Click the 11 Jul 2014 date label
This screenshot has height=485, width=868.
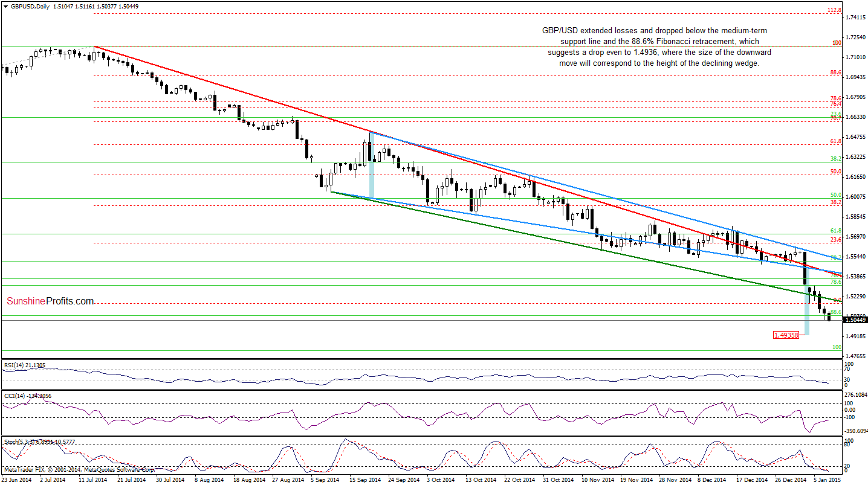click(x=94, y=480)
